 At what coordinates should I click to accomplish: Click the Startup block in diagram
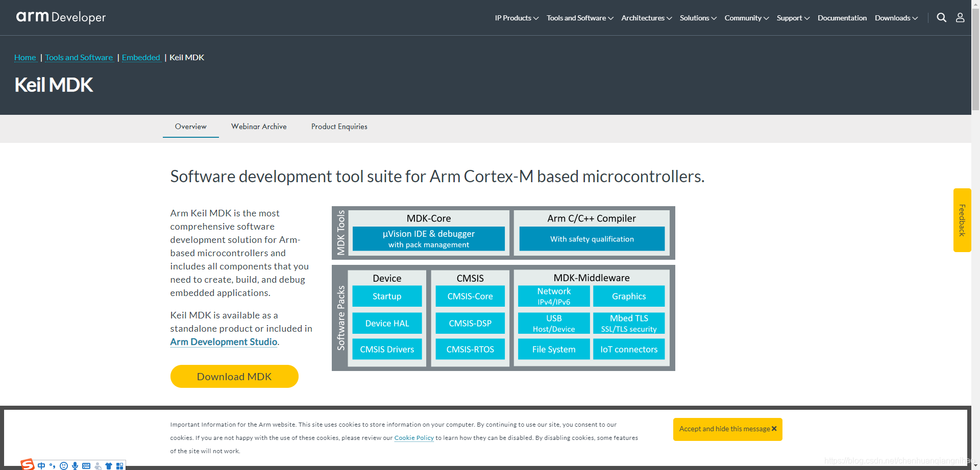coord(387,296)
